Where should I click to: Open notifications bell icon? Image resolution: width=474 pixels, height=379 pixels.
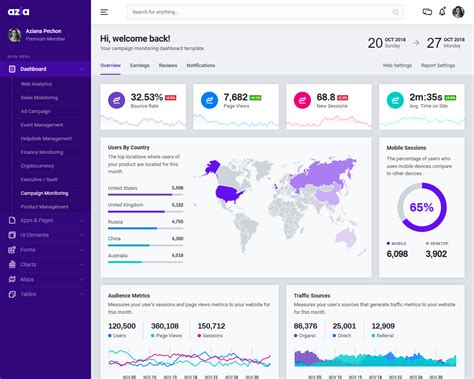(x=442, y=12)
